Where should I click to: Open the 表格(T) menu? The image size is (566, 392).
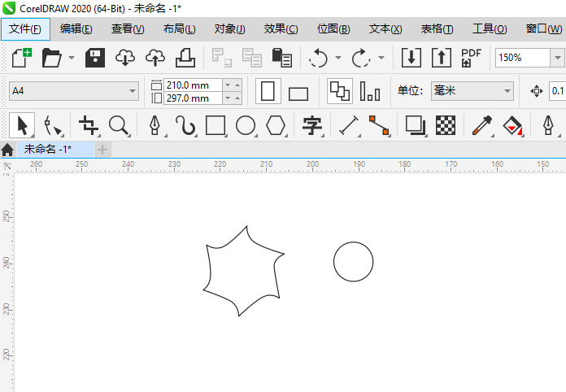438,29
